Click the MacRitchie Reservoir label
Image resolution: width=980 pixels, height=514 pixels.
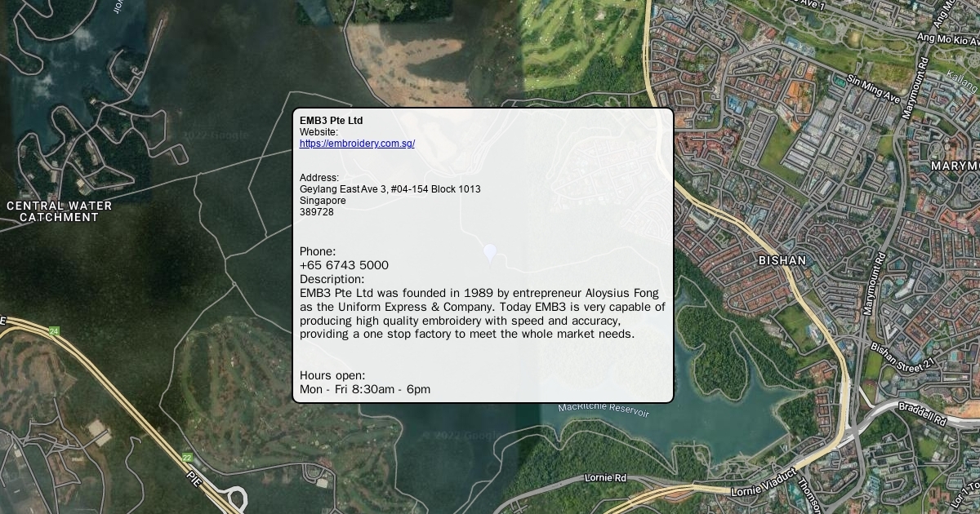pos(604,410)
